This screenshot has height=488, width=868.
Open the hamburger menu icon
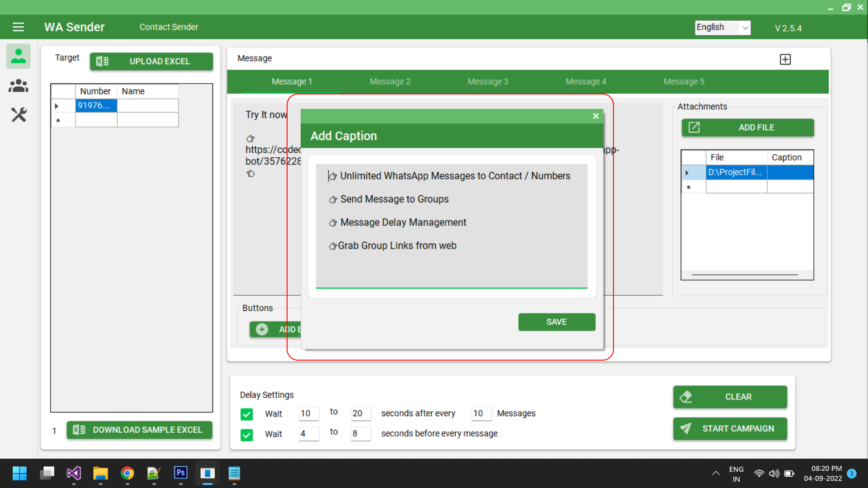coord(18,27)
